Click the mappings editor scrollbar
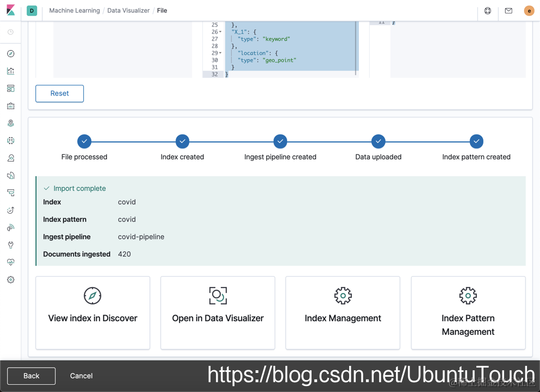Screen dimensions: 540x392 (x=356, y=48)
